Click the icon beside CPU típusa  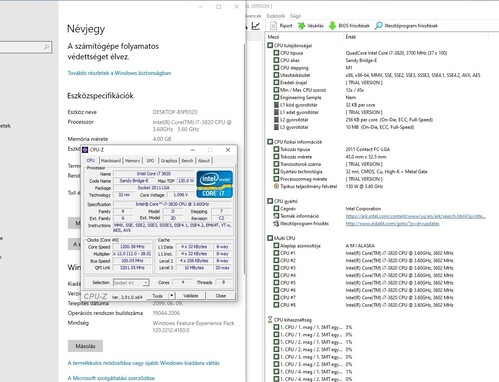click(276, 53)
